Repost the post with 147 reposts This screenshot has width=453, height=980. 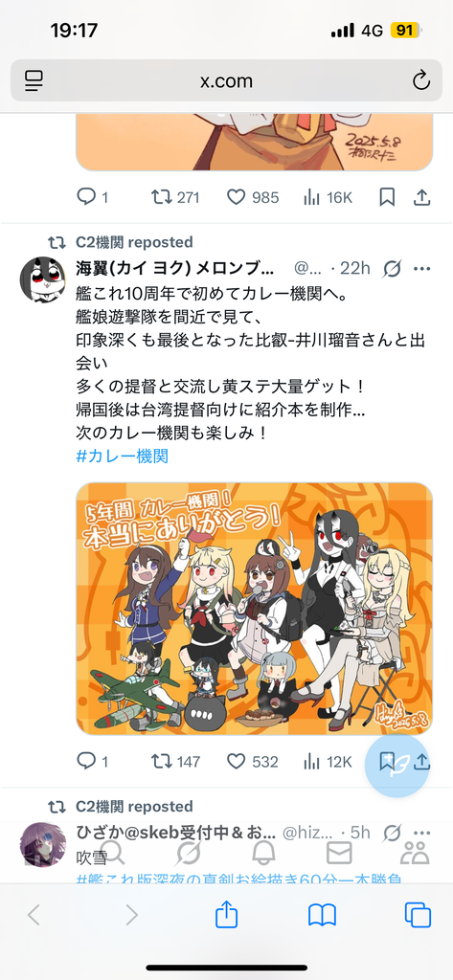coord(176,761)
